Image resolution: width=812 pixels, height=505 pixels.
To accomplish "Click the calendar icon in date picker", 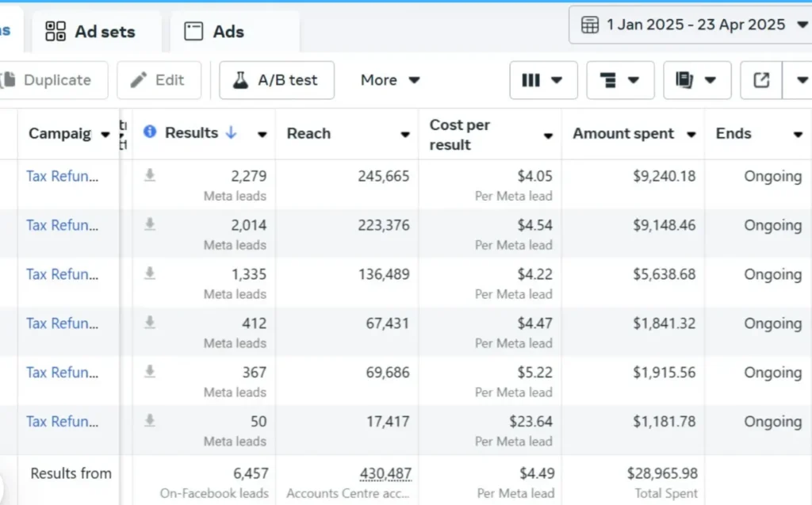I will [590, 25].
